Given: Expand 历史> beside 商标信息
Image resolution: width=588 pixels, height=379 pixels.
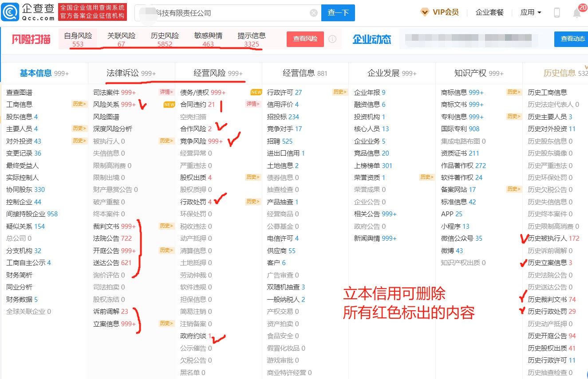Looking at the screenshot, I should [514, 92].
